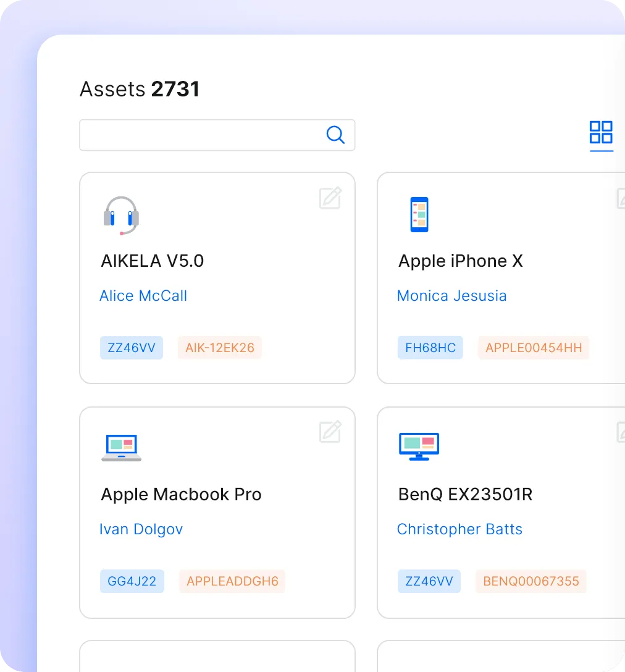Image resolution: width=625 pixels, height=672 pixels.
Task: Click the headset icon on AIKELA card
Action: click(121, 216)
